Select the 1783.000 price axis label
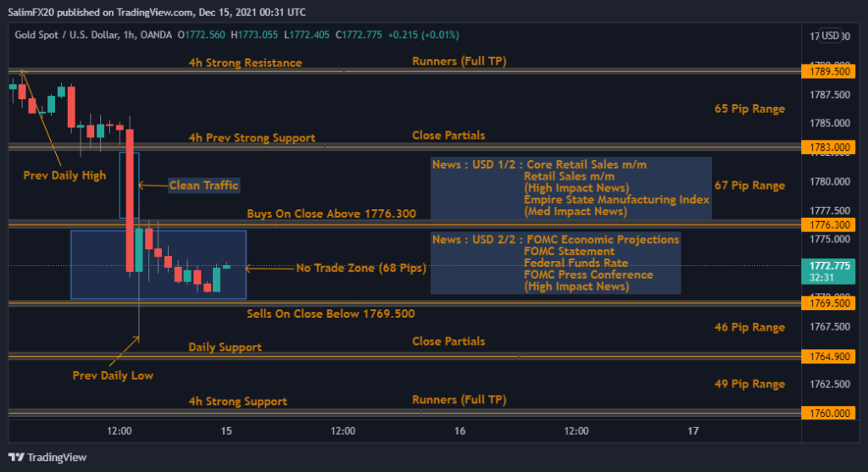 [x=828, y=147]
